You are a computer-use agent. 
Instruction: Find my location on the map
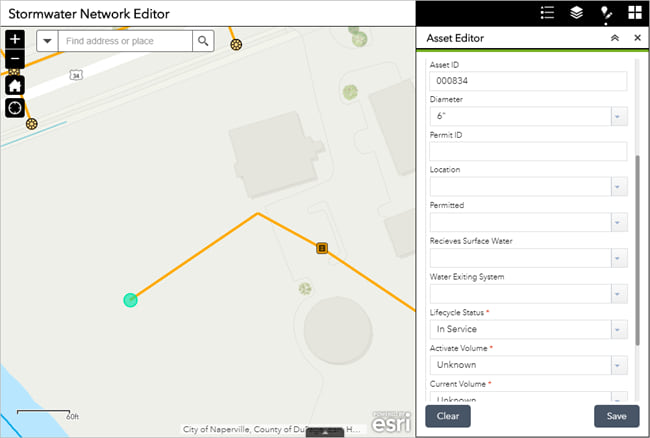(15, 108)
